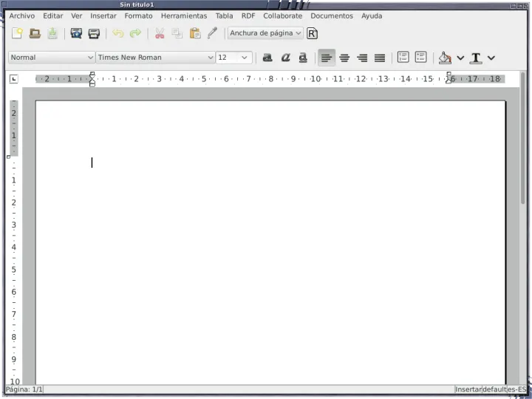Image resolution: width=532 pixels, height=399 pixels.
Task: Open the Anchura de página zoom dropdown
Action: [299, 33]
